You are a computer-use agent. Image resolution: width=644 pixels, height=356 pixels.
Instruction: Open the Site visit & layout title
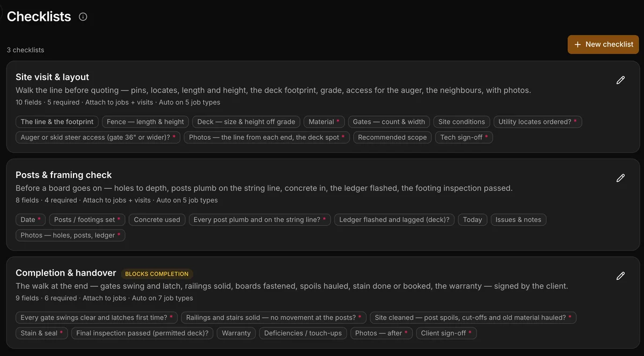pos(53,77)
